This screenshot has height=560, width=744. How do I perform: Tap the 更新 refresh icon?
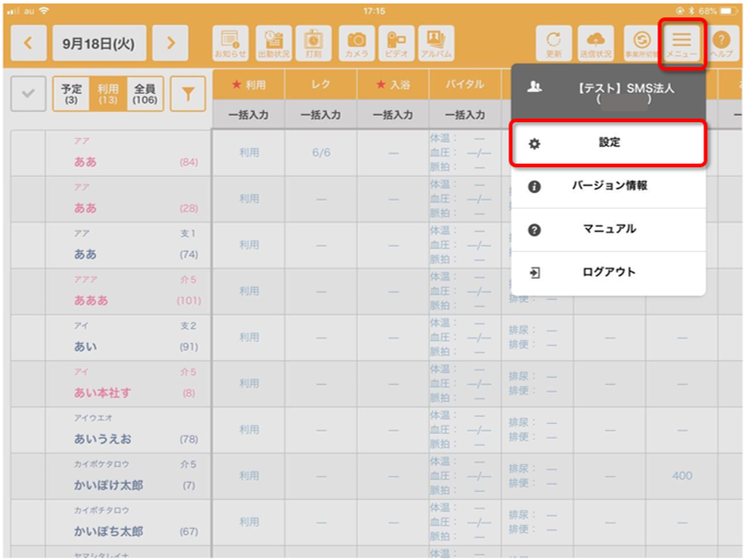[x=554, y=43]
